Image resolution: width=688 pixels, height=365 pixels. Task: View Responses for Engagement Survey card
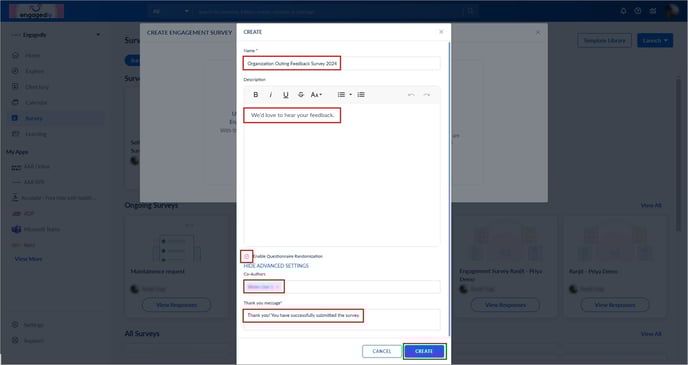point(505,305)
